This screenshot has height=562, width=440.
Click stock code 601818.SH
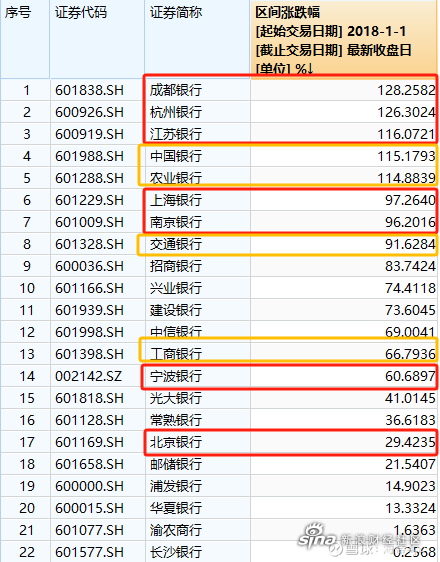coord(90,398)
